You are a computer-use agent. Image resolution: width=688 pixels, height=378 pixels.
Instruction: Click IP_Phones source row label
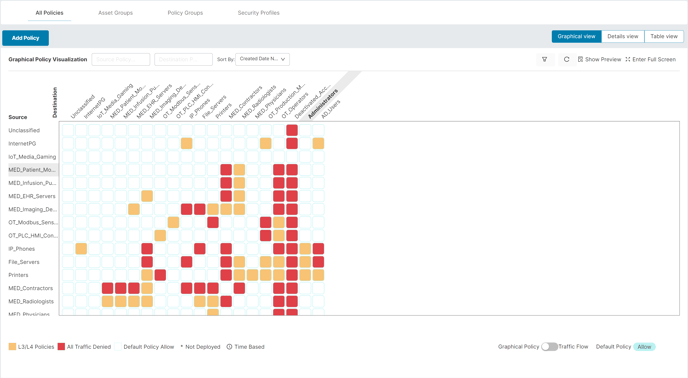coord(22,249)
